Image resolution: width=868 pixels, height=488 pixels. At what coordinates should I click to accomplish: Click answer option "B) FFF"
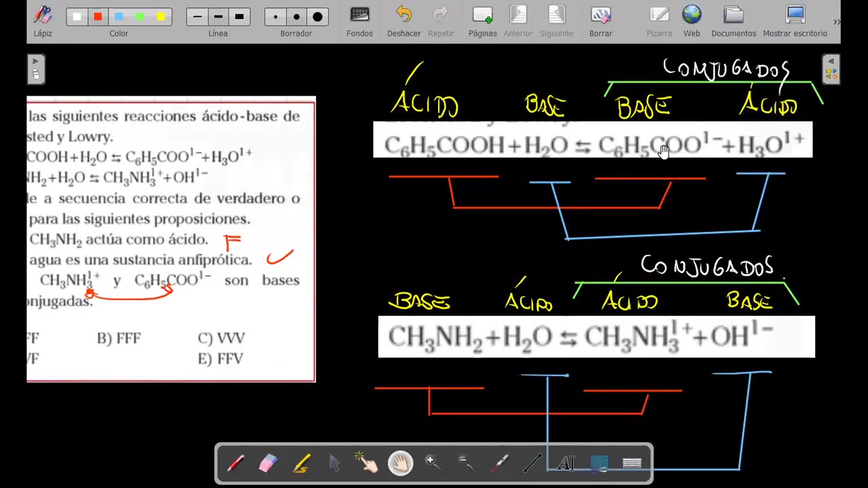(x=119, y=338)
